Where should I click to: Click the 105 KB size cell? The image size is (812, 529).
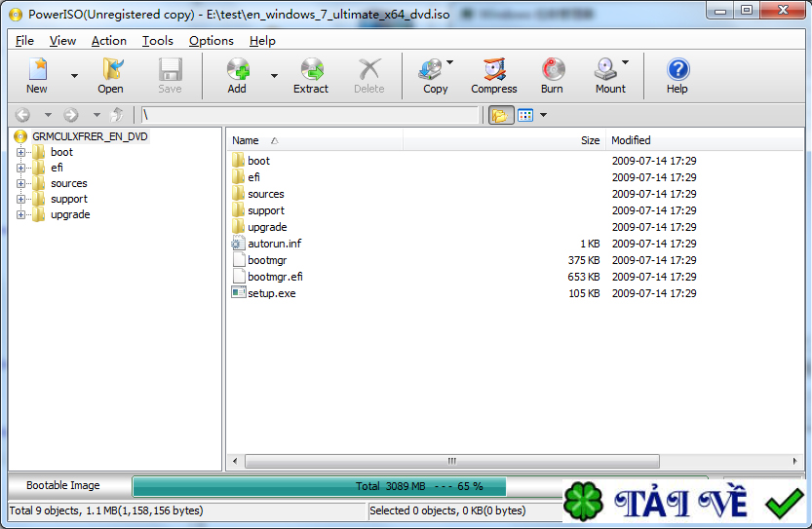pyautogui.click(x=584, y=293)
